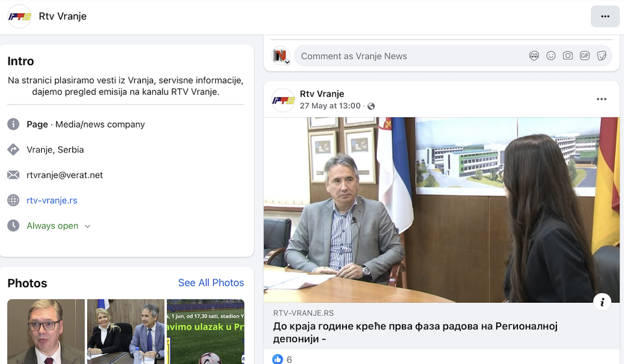624x364 pixels.
Task: Open the green stadium announcement photo
Action: 205,331
